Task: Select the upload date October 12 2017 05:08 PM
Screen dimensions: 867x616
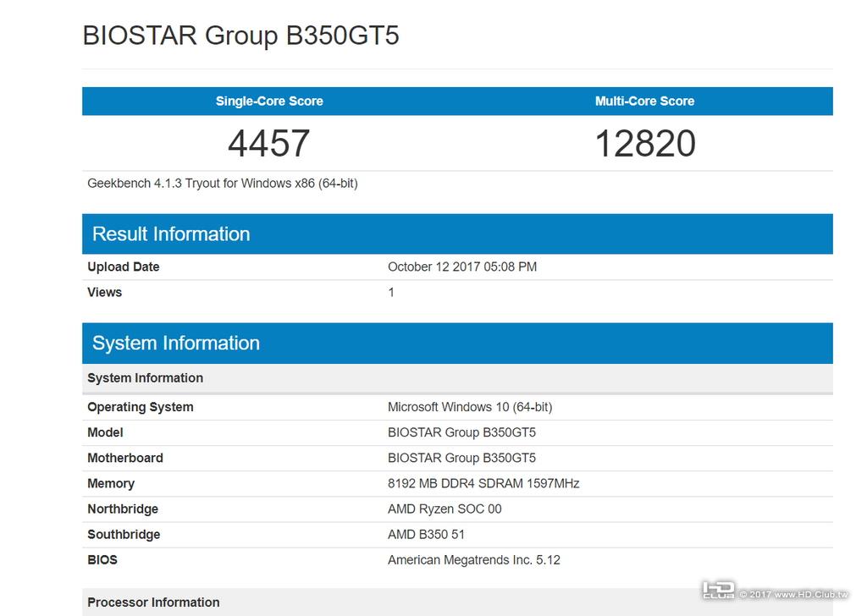Action: coord(462,267)
